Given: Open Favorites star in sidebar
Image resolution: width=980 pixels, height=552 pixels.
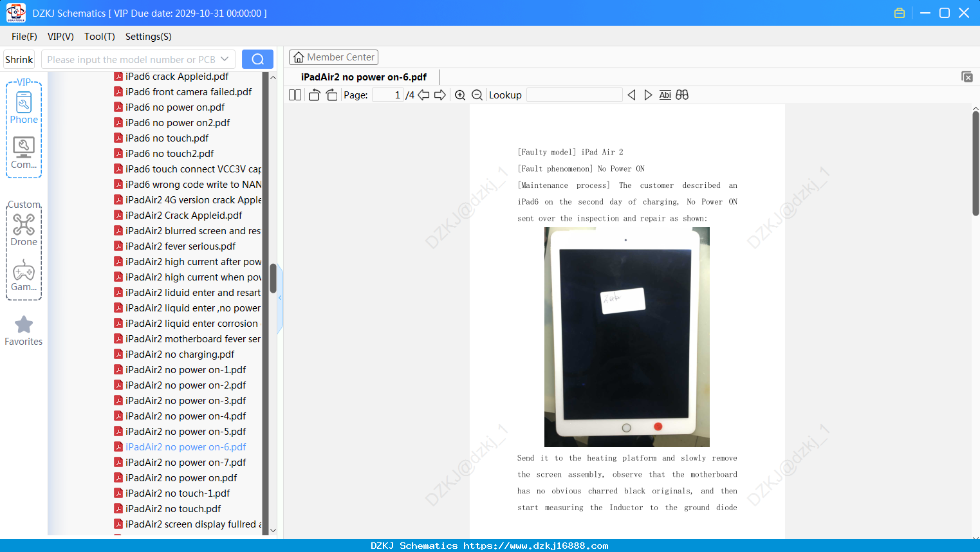Looking at the screenshot, I should (24, 331).
